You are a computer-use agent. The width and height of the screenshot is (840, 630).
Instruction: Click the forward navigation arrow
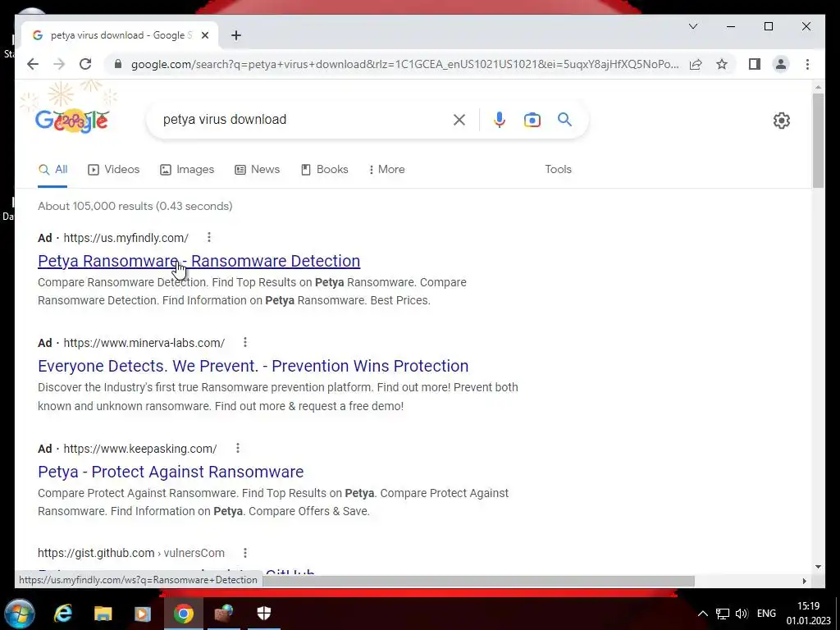coord(59,64)
